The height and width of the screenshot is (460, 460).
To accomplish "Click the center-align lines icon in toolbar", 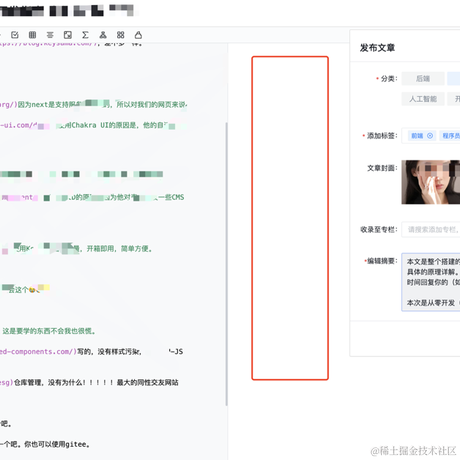I will (x=50, y=35).
